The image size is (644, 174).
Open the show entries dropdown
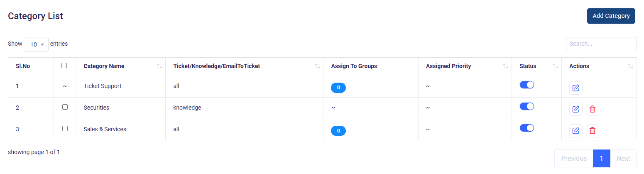[36, 44]
